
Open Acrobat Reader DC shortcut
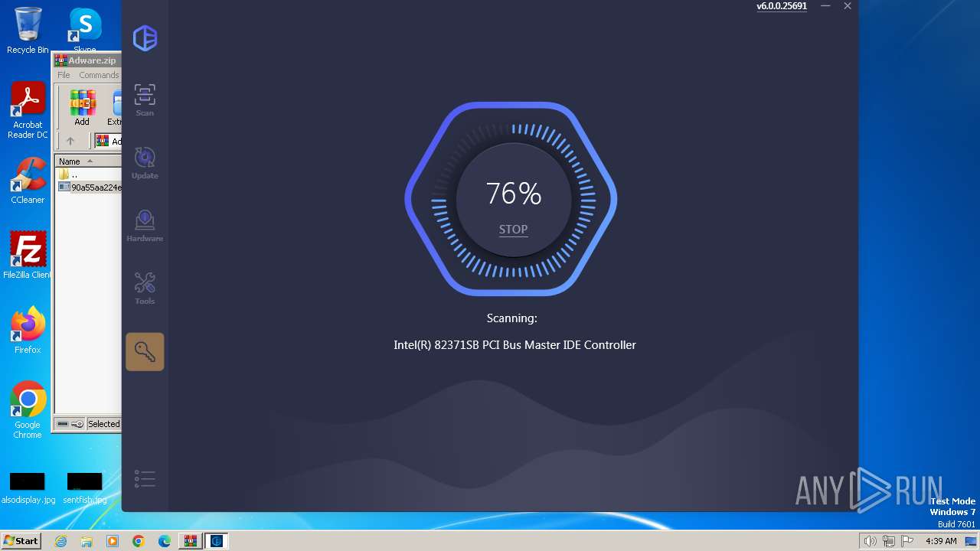coord(28,110)
